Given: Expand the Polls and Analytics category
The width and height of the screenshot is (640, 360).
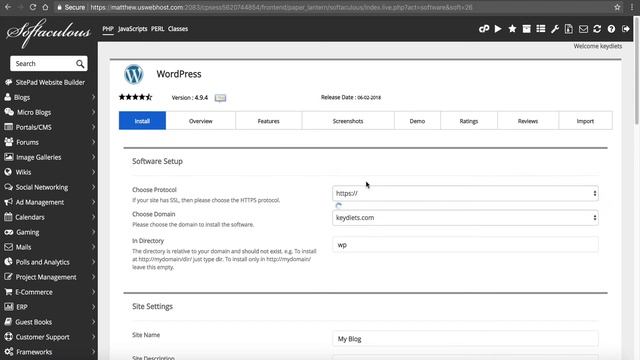Looking at the screenshot, I should point(93,262).
